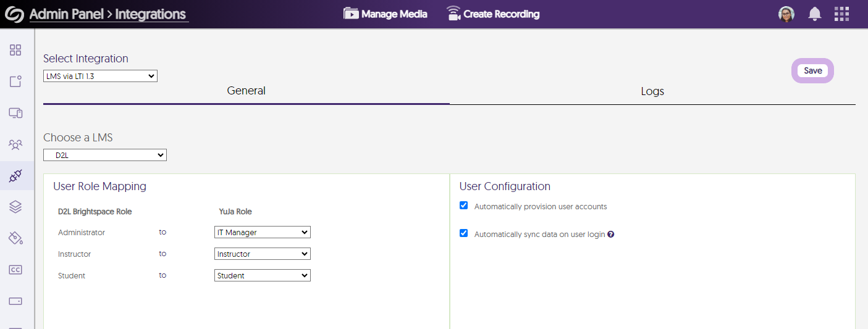
Task: Click the Save button
Action: [x=812, y=71]
